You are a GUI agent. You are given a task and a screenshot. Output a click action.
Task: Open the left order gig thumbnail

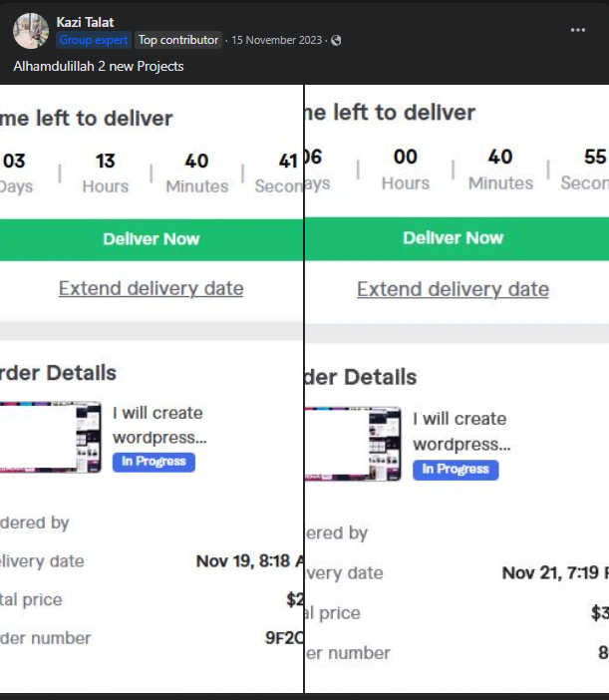(51, 437)
